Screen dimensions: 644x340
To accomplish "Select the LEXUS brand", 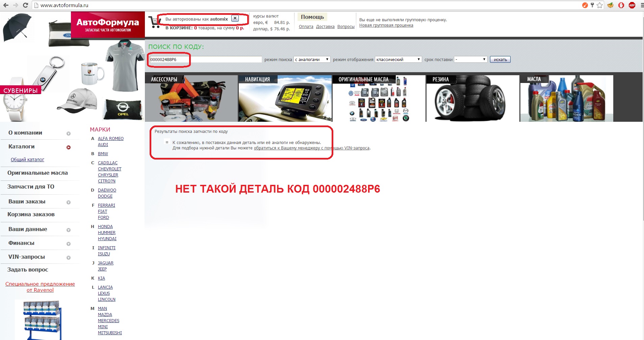I will click(x=104, y=293).
